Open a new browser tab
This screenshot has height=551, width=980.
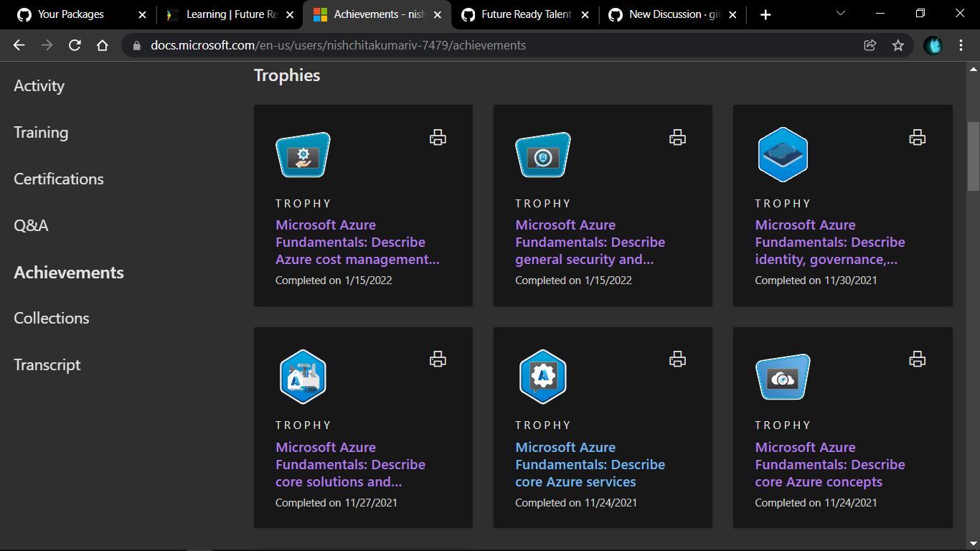[765, 14]
